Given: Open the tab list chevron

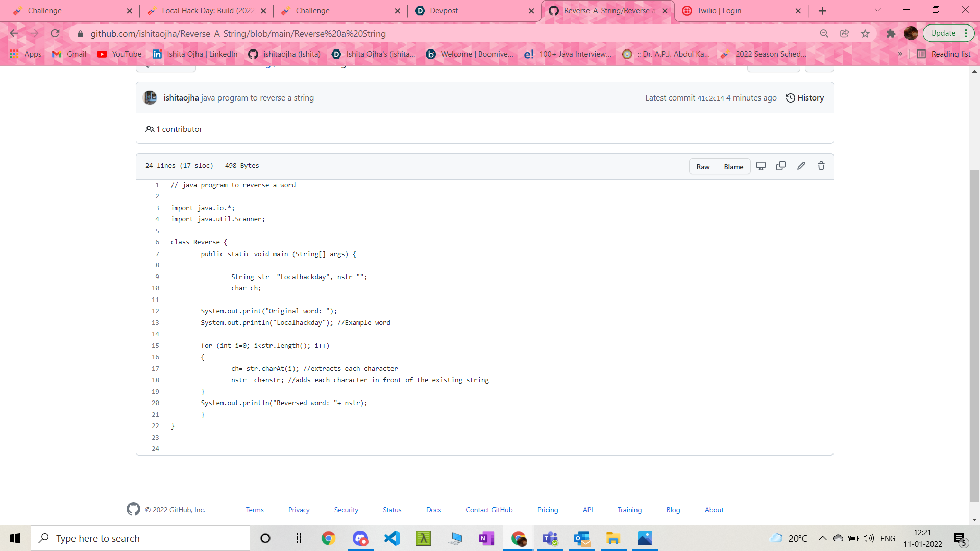Looking at the screenshot, I should click(877, 10).
